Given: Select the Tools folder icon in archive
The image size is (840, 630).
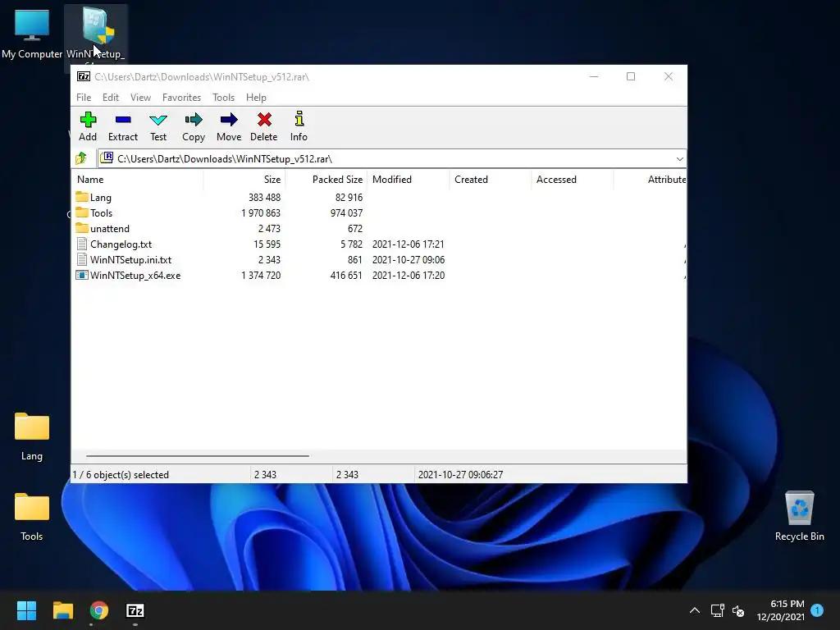Looking at the screenshot, I should click(x=82, y=212).
